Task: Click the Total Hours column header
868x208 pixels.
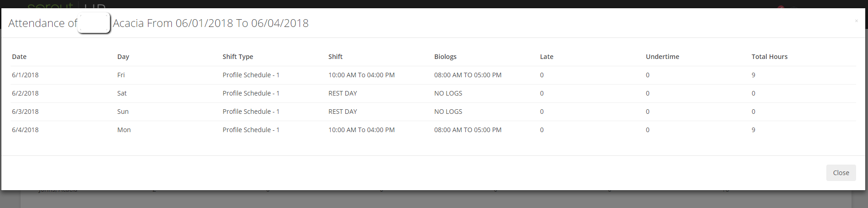Action: (x=770, y=57)
